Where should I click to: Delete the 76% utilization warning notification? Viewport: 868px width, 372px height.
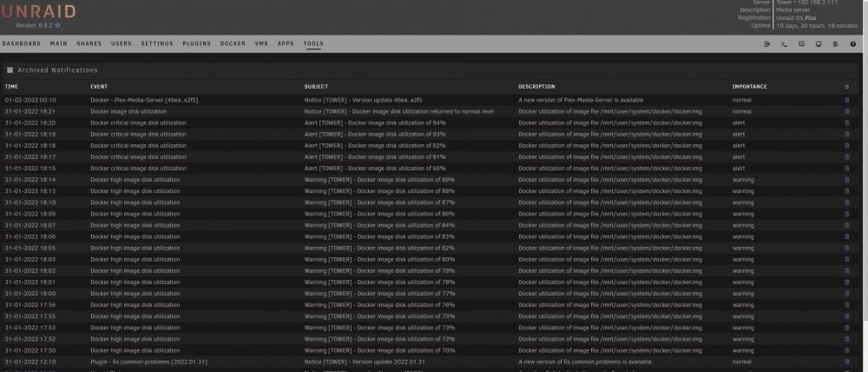(846, 304)
